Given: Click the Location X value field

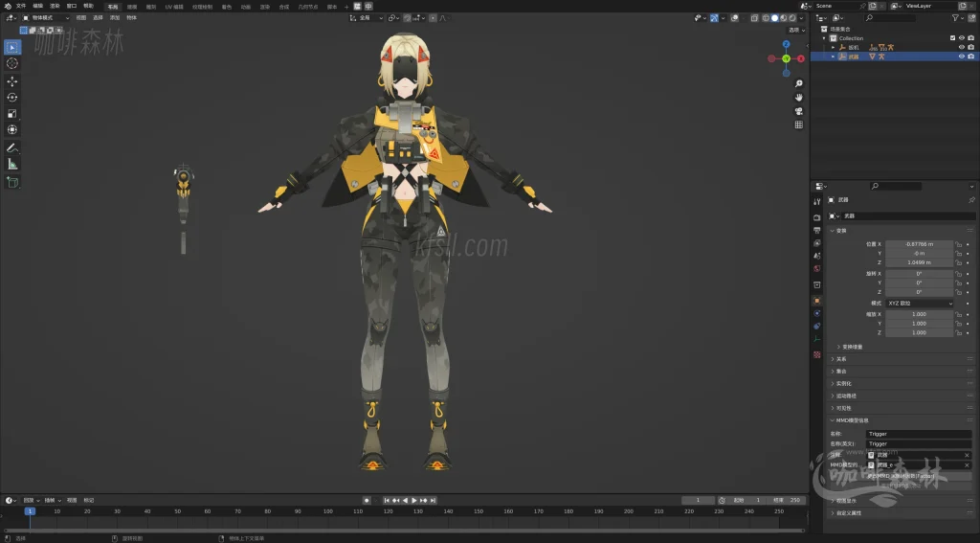Looking at the screenshot, I should tap(920, 244).
